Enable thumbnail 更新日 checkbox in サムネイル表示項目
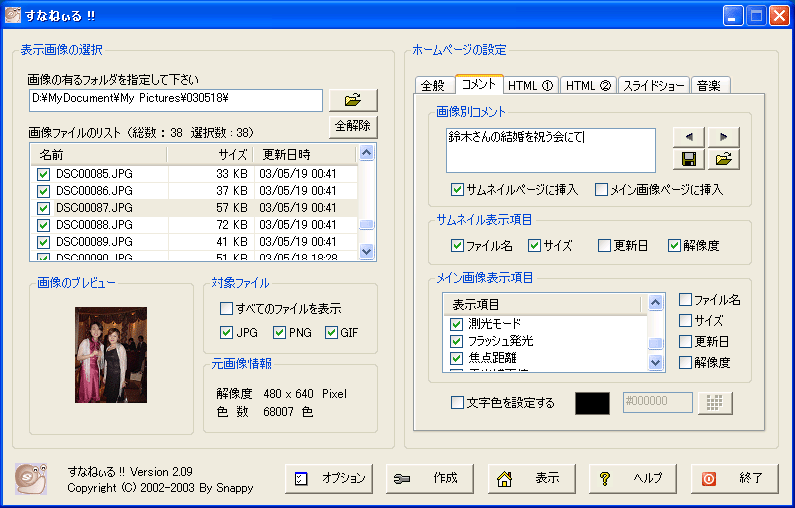This screenshot has height=508, width=795. pos(604,246)
